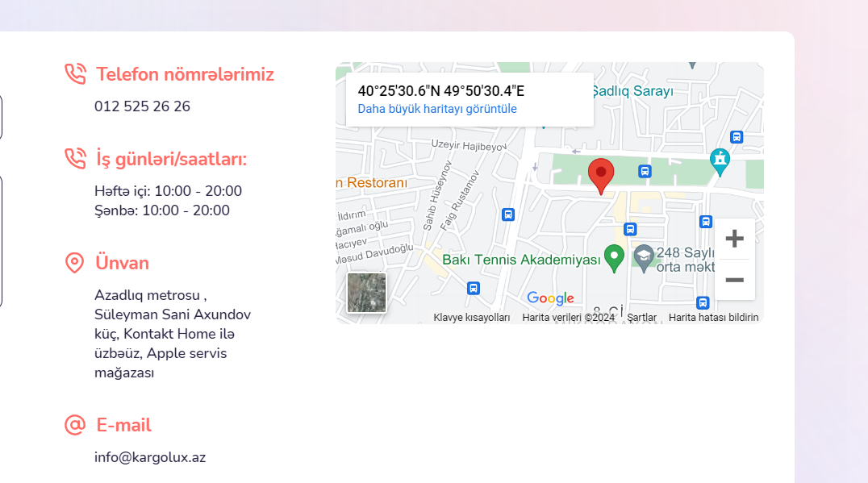The image size is (868, 483).
Task: Click the teal landmark pin on the map
Action: (x=720, y=160)
